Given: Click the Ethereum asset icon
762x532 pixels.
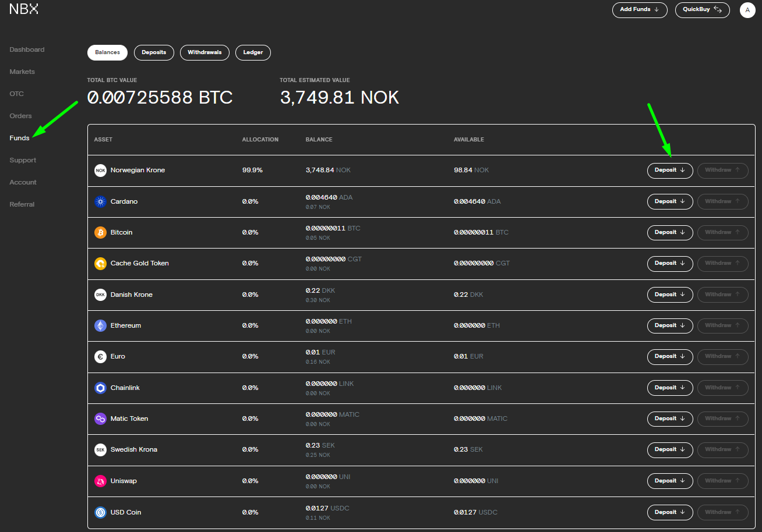Looking at the screenshot, I should [100, 325].
